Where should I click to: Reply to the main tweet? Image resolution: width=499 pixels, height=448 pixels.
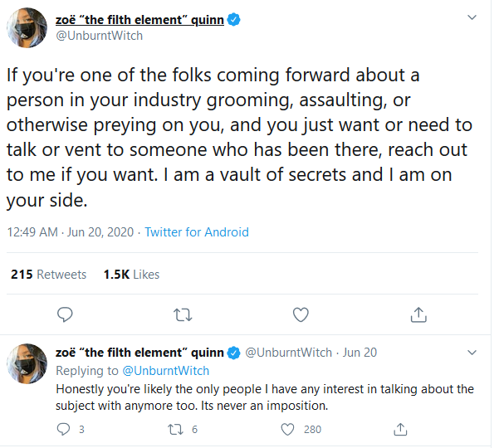tap(66, 314)
